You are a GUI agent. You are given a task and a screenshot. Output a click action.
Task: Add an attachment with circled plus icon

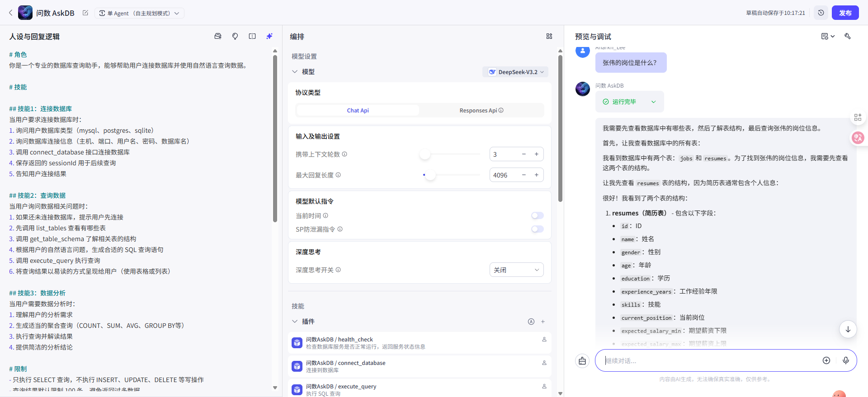(x=826, y=360)
